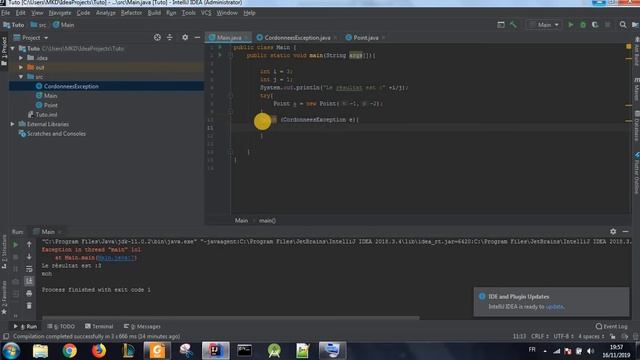Run the Main configuration with the green arrow
Viewport: 640px width, 360px height.
(571, 25)
